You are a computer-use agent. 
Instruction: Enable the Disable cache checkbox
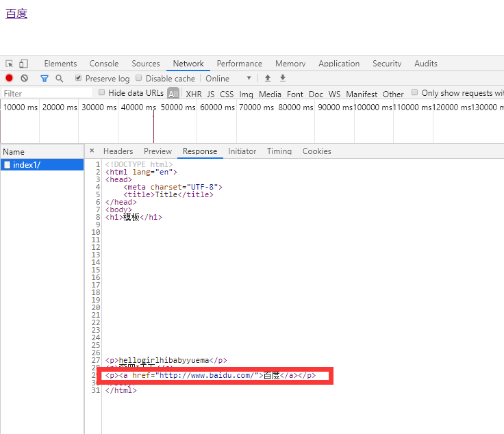click(x=138, y=78)
